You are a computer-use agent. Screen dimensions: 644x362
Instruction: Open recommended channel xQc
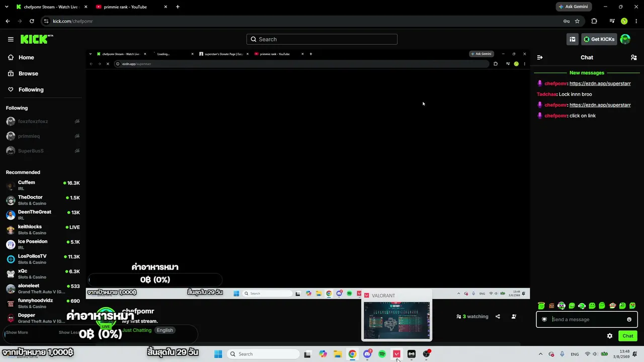(43, 274)
